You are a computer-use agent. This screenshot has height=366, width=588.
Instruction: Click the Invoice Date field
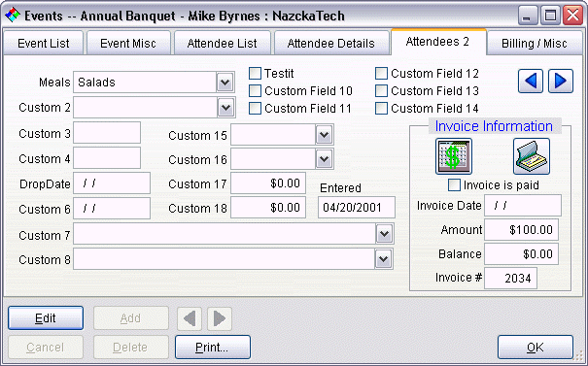click(523, 205)
